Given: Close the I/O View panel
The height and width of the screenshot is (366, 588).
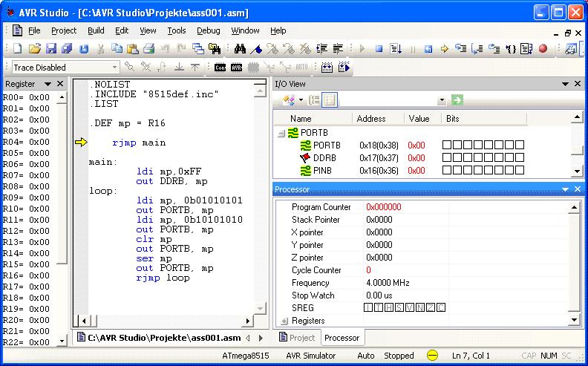Looking at the screenshot, I should (x=578, y=84).
